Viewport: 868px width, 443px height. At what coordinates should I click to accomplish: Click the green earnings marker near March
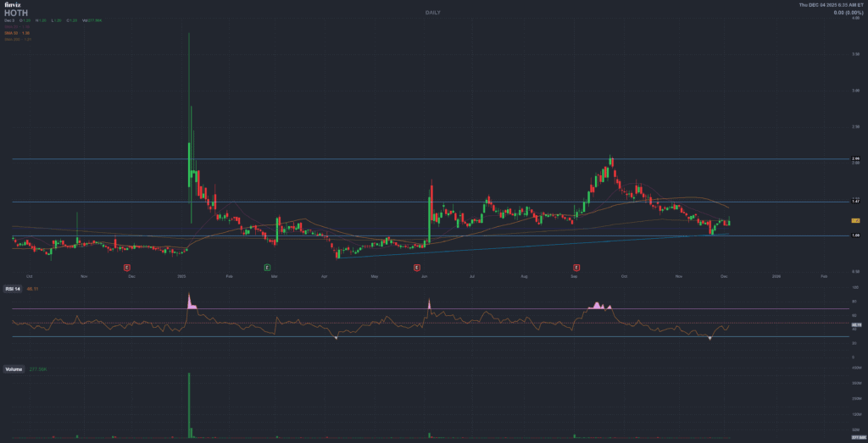[267, 267]
